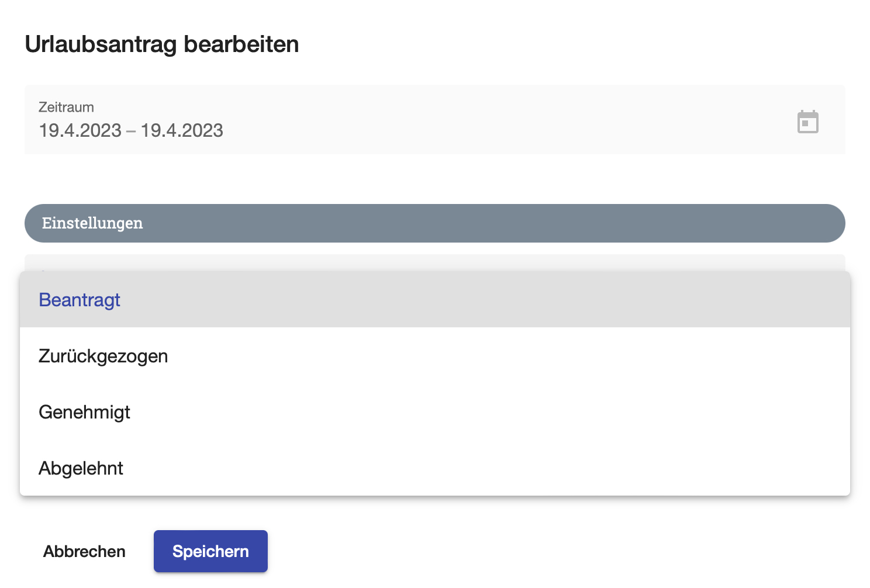Click the Urlaubsantrag bearbeiten dialog title
This screenshot has width=870, height=588.
(162, 44)
